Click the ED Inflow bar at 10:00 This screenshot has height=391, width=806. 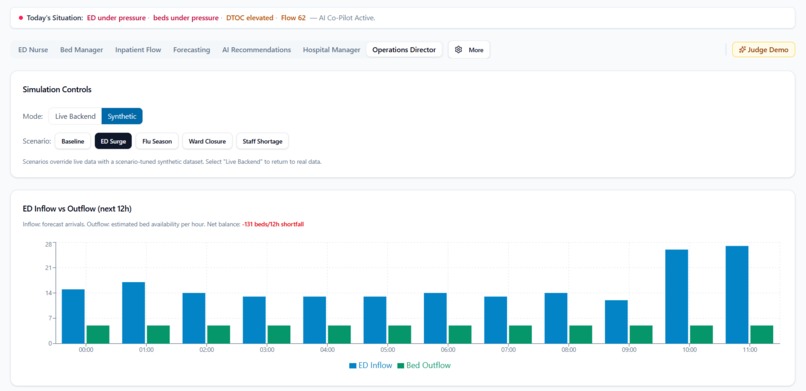coord(676,296)
